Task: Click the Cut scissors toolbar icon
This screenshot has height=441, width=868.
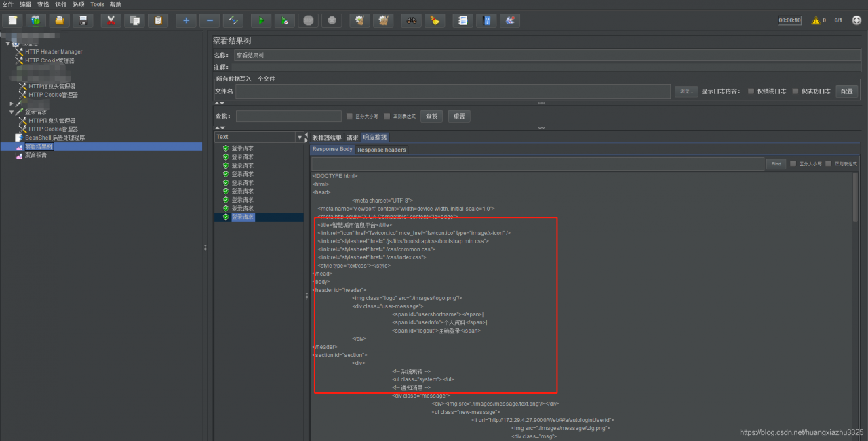Action: click(x=111, y=20)
